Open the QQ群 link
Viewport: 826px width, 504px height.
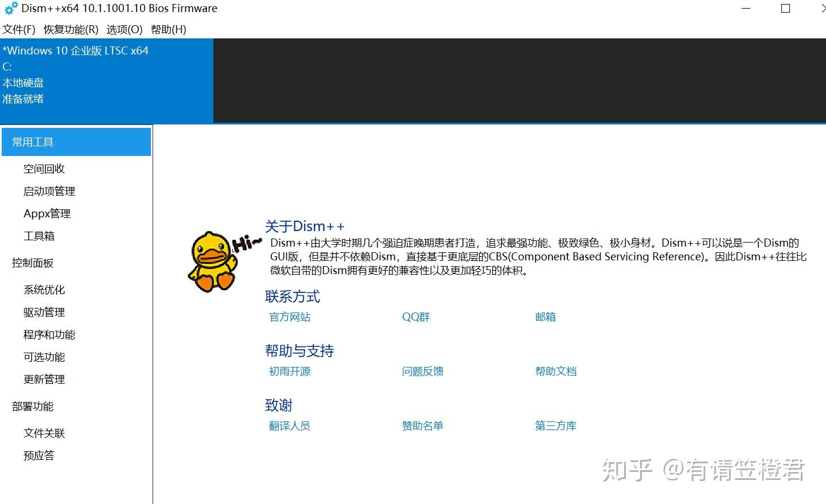click(416, 317)
